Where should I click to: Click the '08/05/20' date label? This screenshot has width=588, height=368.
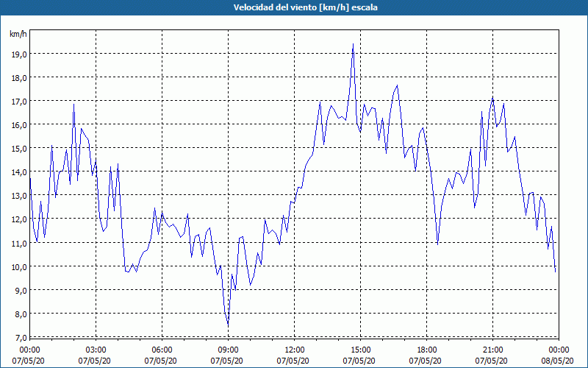tap(557, 361)
